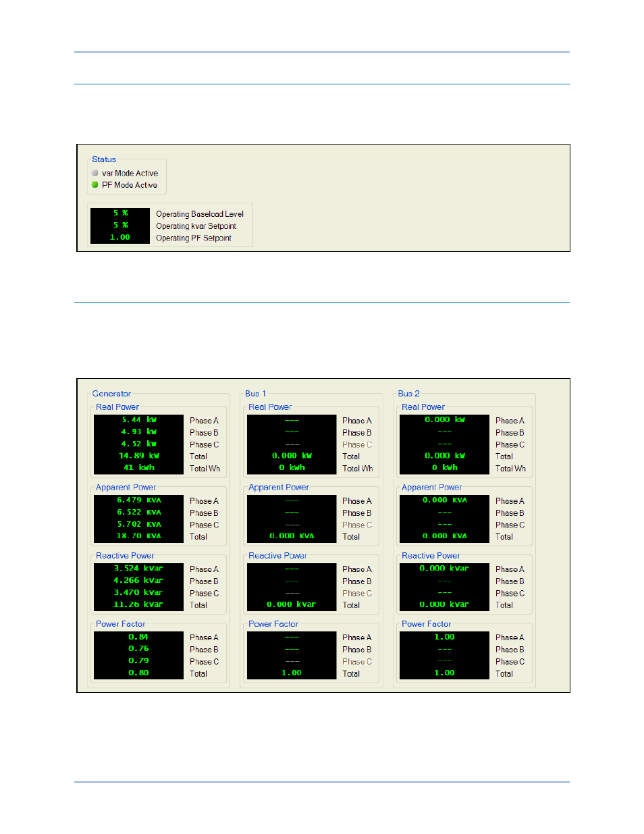Click the Generator 5.44 kW Phase A value
The width and height of the screenshot is (644, 834).
pyautogui.click(x=139, y=420)
